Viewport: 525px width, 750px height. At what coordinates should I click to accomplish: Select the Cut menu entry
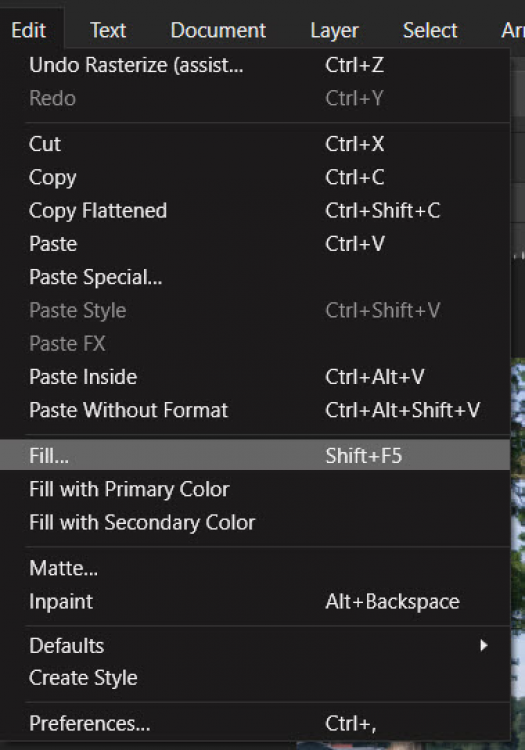click(x=255, y=144)
